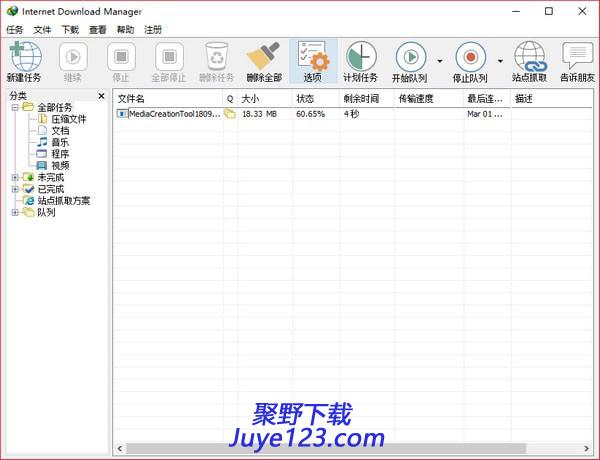Click the 60.65% status cell
This screenshot has width=600, height=460.
click(310, 114)
